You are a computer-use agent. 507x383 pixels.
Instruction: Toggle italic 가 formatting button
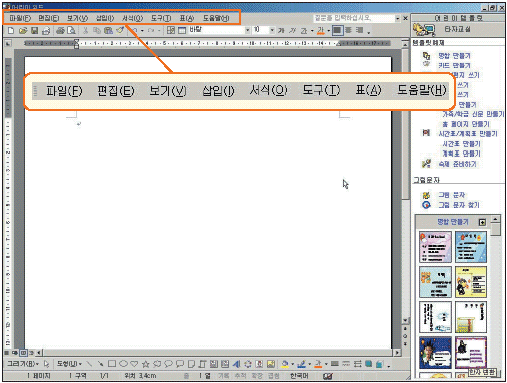(x=292, y=31)
